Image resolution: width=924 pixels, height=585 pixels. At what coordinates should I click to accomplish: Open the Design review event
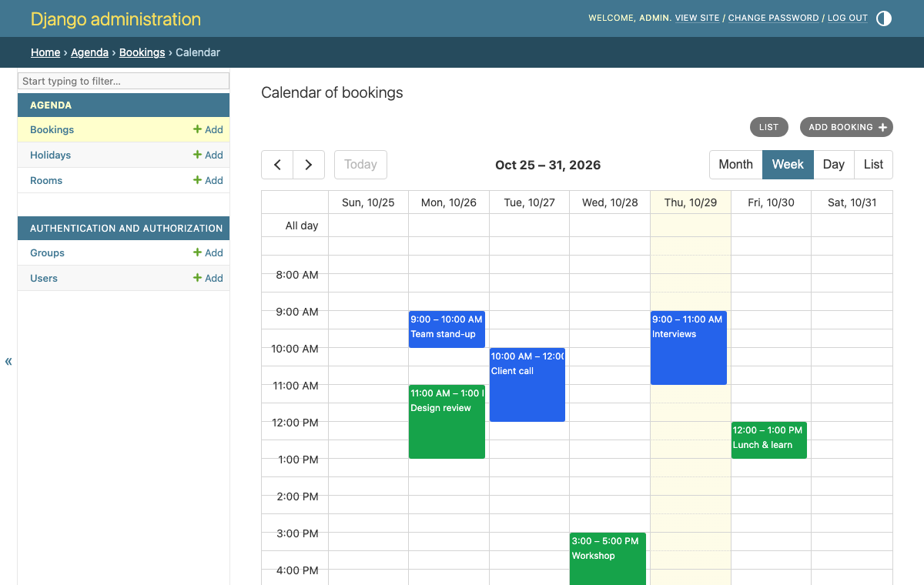[x=447, y=422]
